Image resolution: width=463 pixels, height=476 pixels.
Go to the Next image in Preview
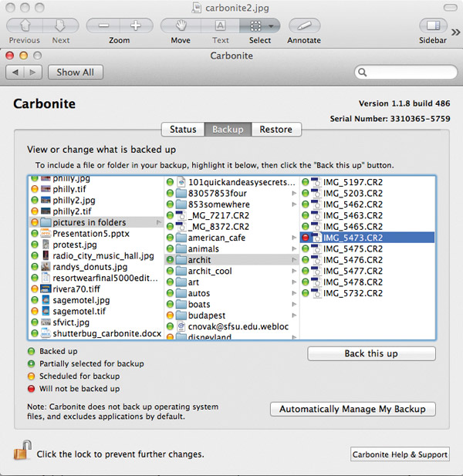point(61,25)
